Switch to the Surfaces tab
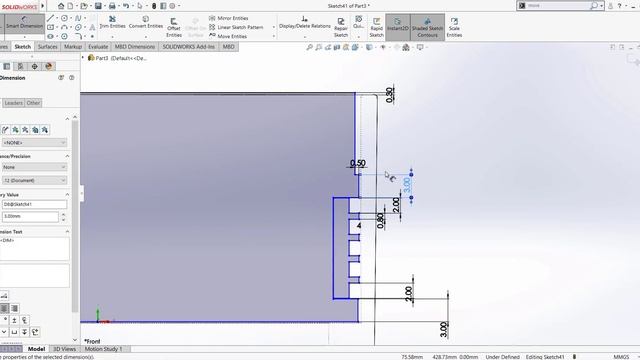Screen dimensions: 640x360 tap(47, 47)
